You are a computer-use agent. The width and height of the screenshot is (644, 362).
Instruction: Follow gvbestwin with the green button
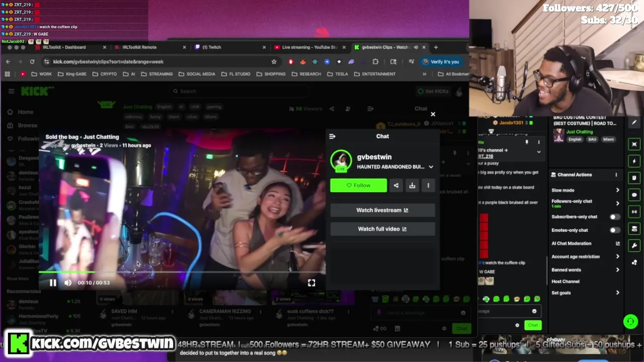[x=359, y=186]
